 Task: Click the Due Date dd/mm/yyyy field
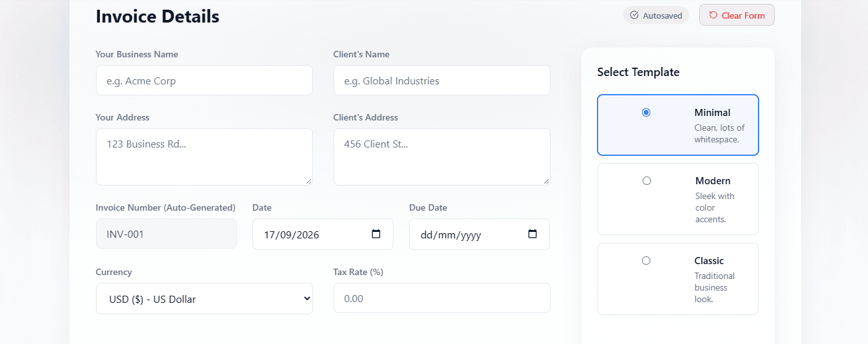tap(479, 234)
